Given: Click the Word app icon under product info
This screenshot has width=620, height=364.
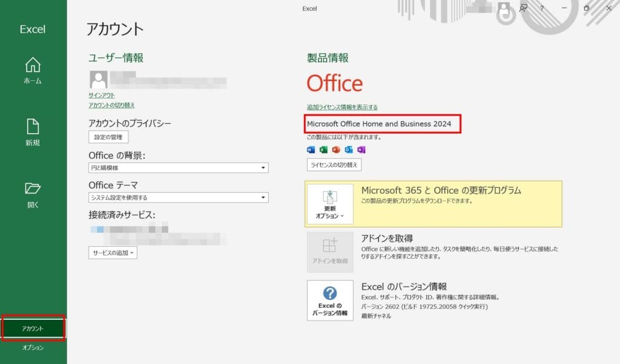Looking at the screenshot, I should 311,150.
